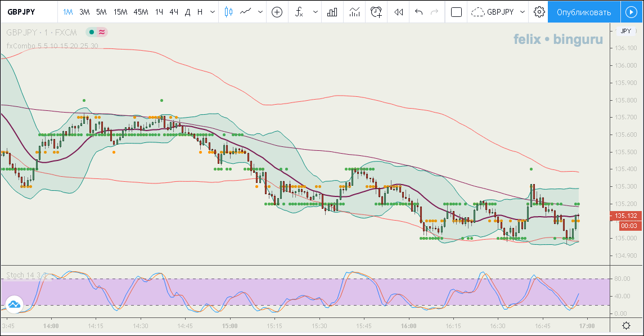Click the Опубликовать publish button
Image resolution: width=644 pixels, height=336 pixels.
point(584,12)
